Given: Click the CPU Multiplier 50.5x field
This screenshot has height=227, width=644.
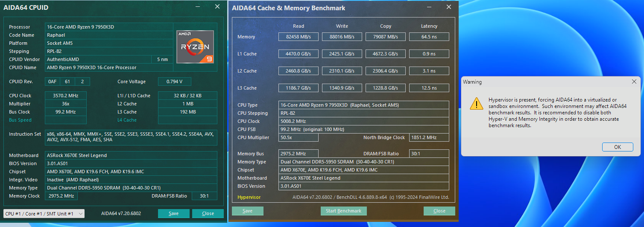Looking at the screenshot, I should coord(299,137).
